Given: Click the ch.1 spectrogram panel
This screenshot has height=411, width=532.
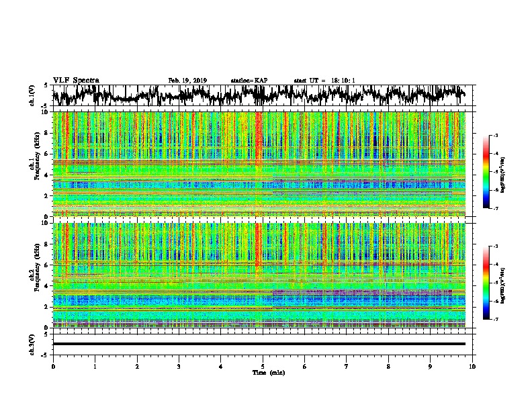Looking at the screenshot, I should pyautogui.click(x=259, y=164).
